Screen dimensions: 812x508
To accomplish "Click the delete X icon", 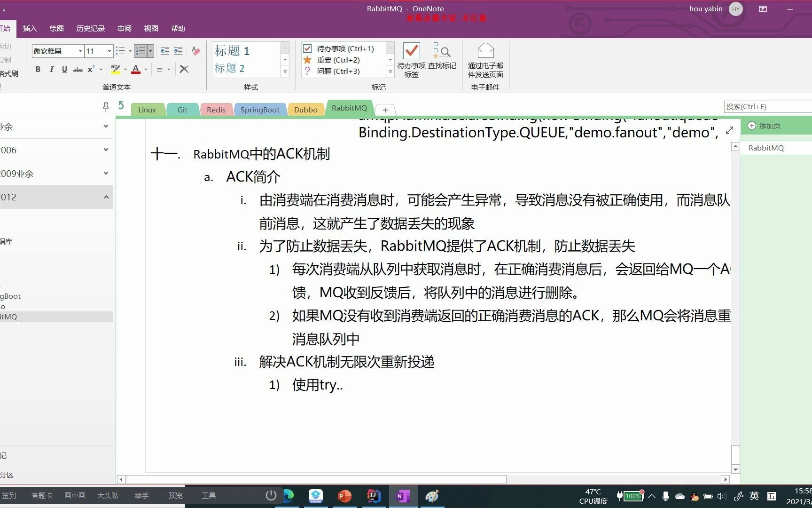I will 184,69.
